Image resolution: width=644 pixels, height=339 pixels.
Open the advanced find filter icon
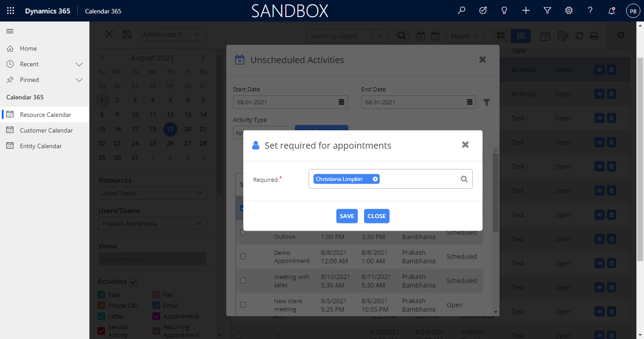coord(547,11)
